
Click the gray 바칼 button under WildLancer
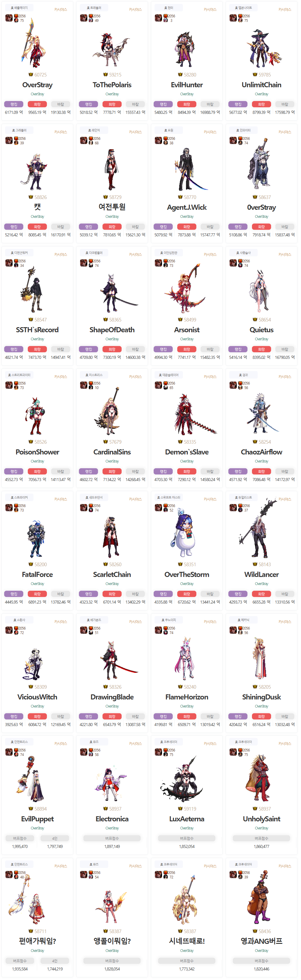[x=285, y=594]
